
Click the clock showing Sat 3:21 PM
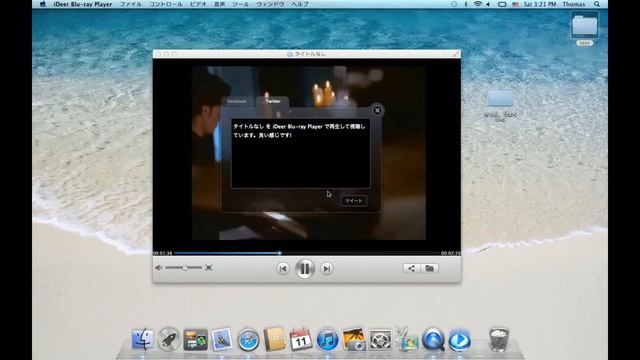click(540, 4)
